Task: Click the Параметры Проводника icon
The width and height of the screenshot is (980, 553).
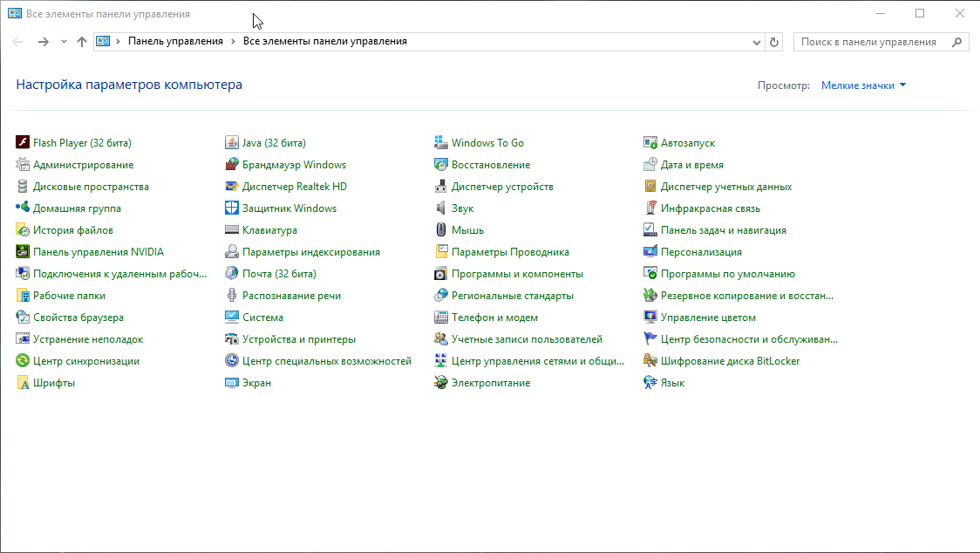Action: 441,251
